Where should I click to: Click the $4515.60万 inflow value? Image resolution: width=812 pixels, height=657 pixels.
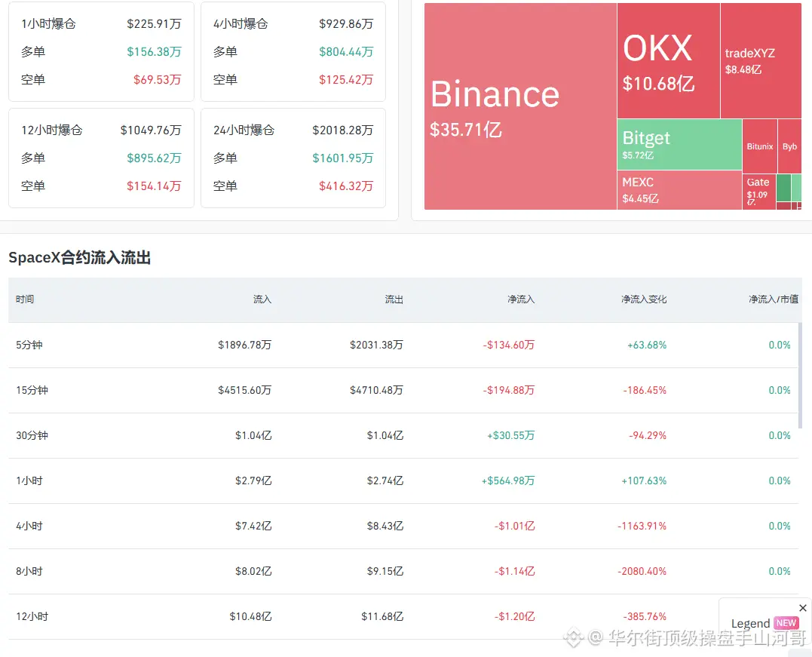[x=244, y=390]
